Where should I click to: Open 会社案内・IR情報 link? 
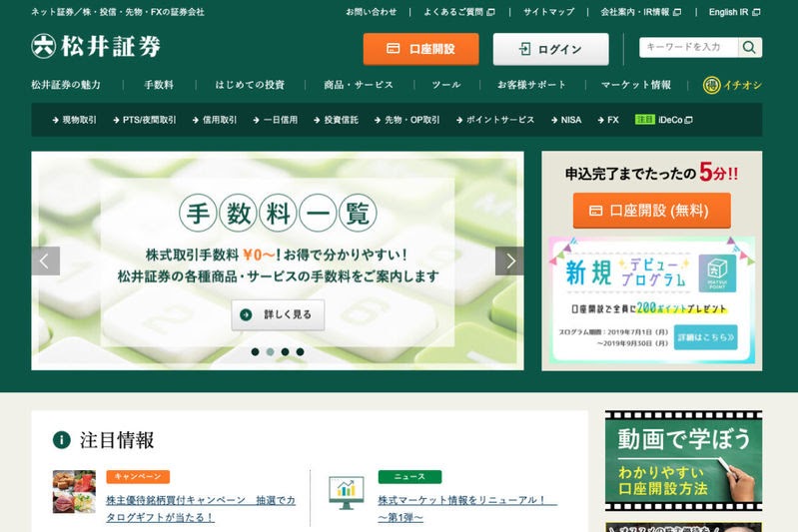click(x=641, y=12)
